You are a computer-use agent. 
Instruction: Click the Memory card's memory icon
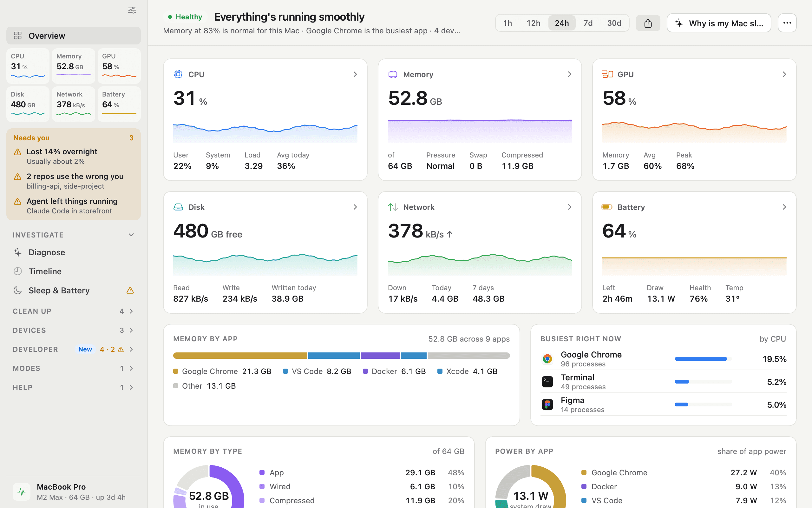(x=393, y=74)
